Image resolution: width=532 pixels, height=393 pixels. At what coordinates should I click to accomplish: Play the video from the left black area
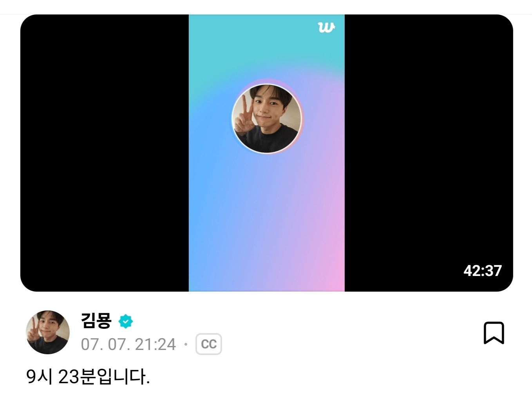point(105,153)
